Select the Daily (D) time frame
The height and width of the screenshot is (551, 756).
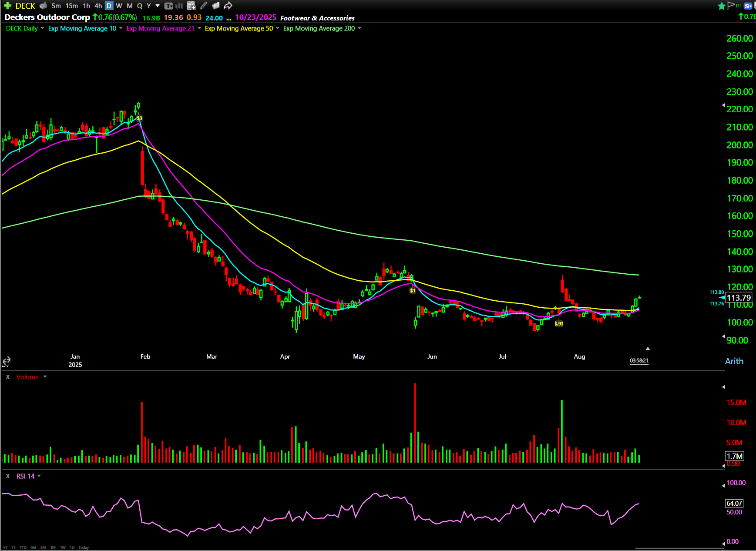pos(109,6)
